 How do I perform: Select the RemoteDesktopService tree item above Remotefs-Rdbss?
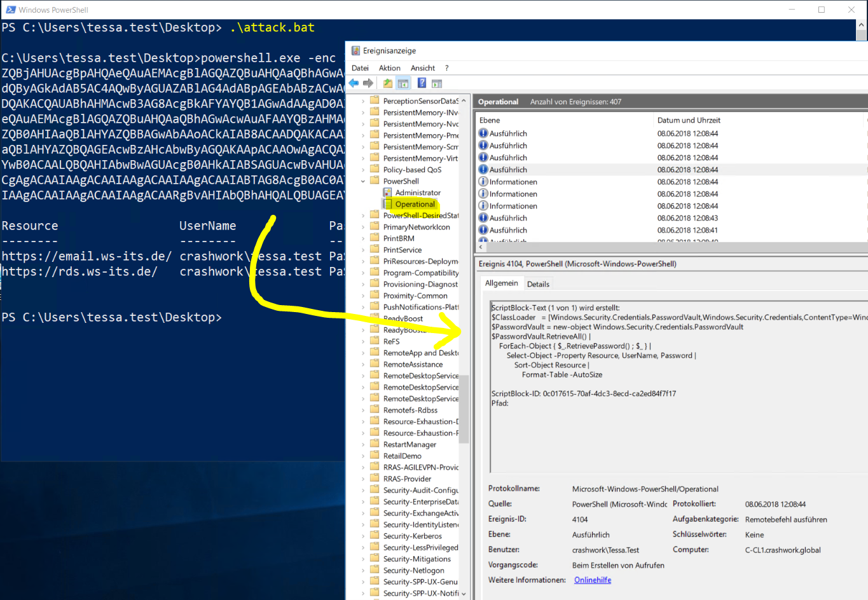(x=420, y=399)
